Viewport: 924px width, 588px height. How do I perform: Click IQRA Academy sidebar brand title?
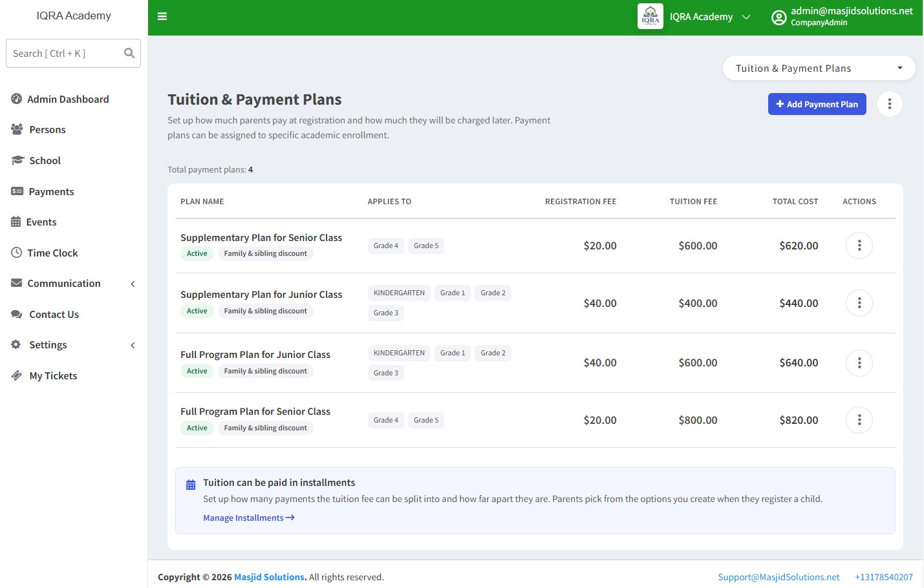click(x=74, y=16)
